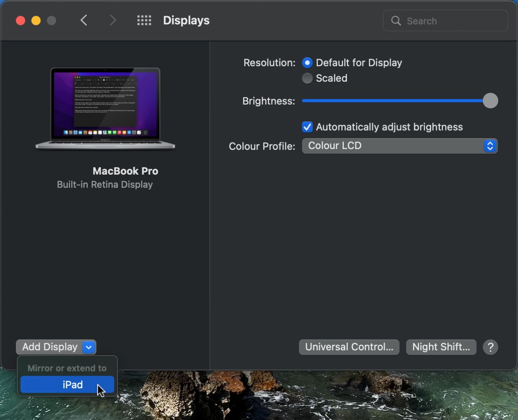Click the Colour Profile label
This screenshot has height=420, width=518.
click(x=262, y=146)
